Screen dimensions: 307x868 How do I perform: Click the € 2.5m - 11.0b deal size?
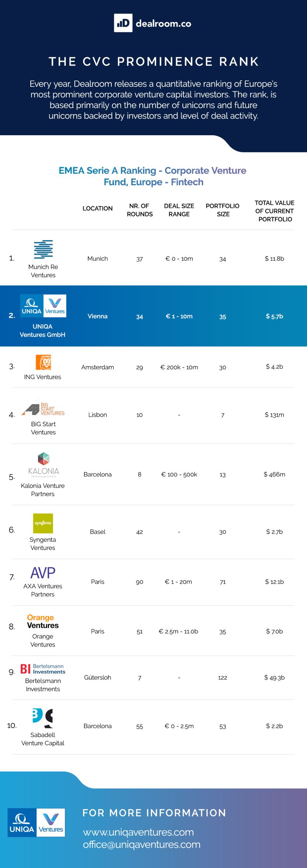(x=178, y=631)
